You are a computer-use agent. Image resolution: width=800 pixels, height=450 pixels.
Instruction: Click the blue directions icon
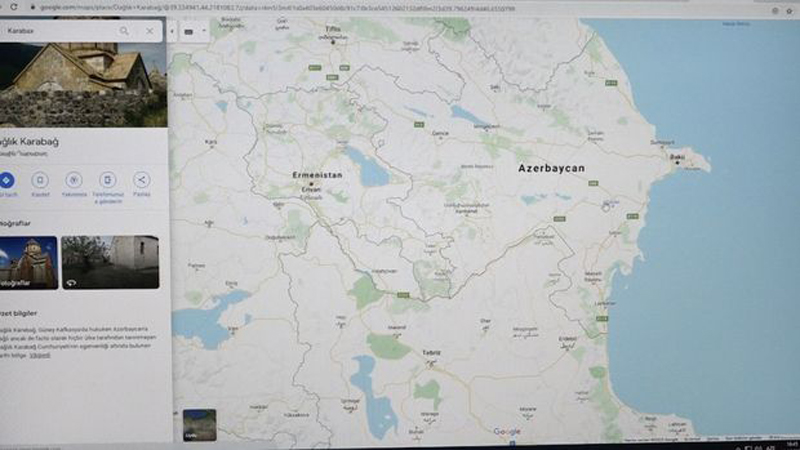6,180
